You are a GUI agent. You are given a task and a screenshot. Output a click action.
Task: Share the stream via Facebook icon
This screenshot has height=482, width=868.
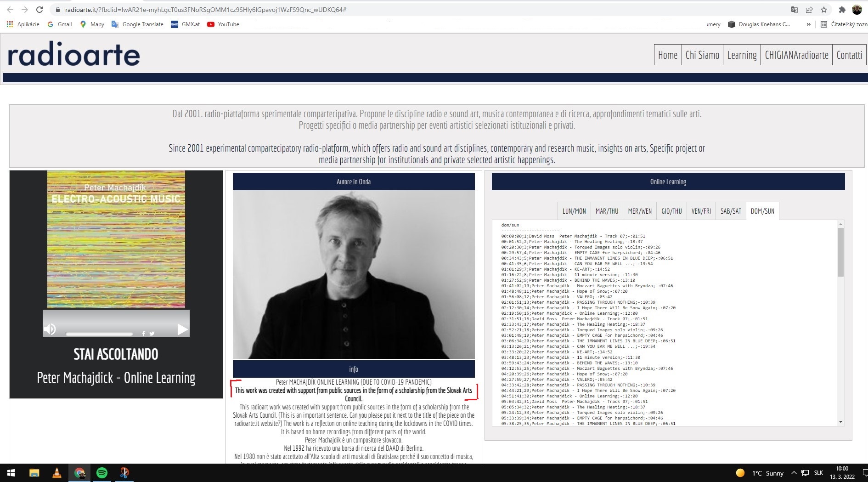[x=144, y=334]
